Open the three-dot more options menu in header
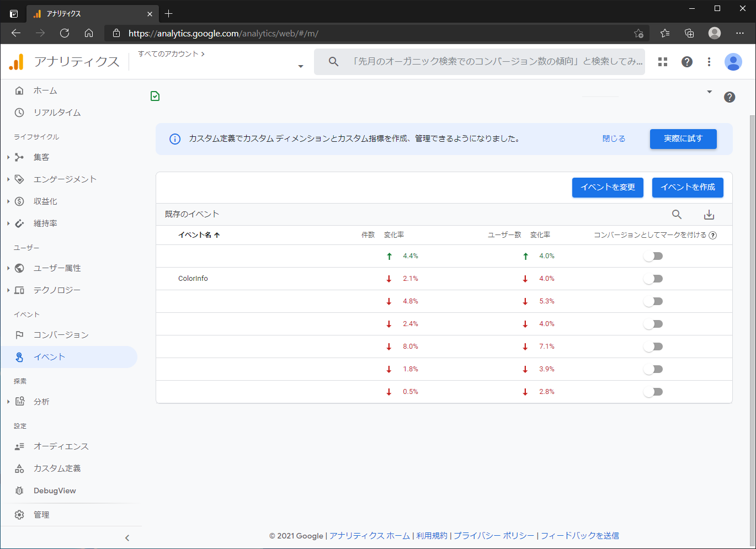The width and height of the screenshot is (756, 549). pos(709,62)
